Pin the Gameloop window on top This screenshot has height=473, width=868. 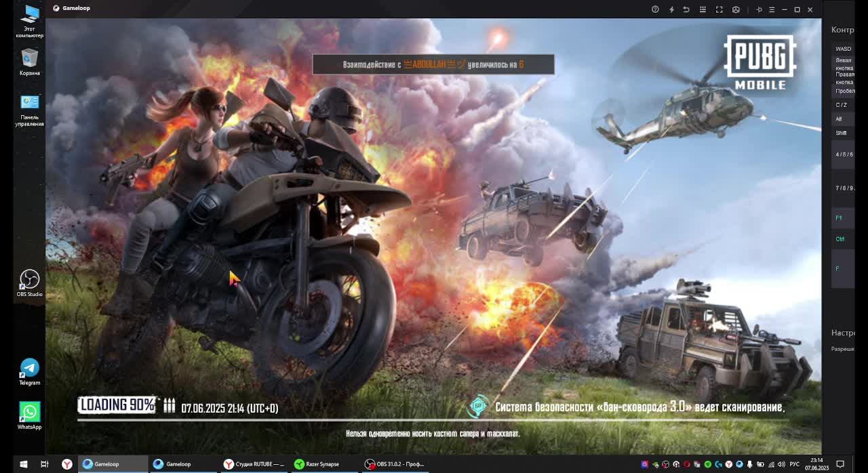coord(759,9)
